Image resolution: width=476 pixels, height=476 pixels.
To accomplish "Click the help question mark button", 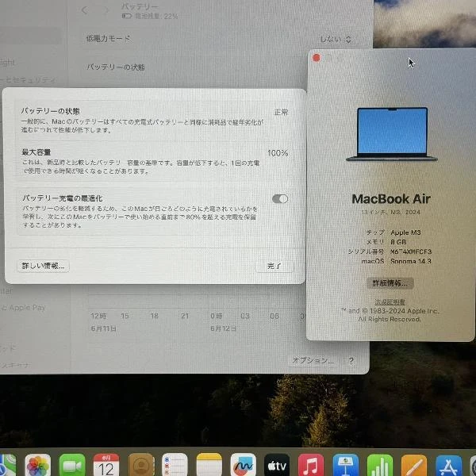I will tap(351, 361).
